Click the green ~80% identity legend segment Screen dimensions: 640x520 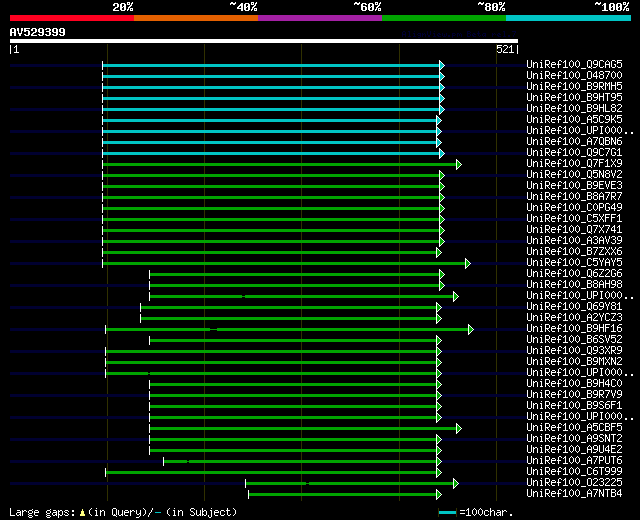[x=443, y=17]
